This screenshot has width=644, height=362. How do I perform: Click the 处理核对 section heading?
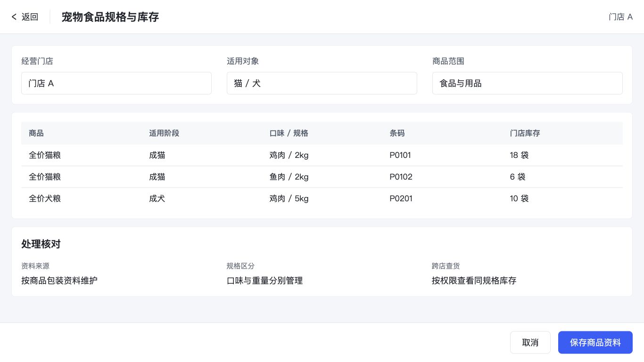(41, 244)
